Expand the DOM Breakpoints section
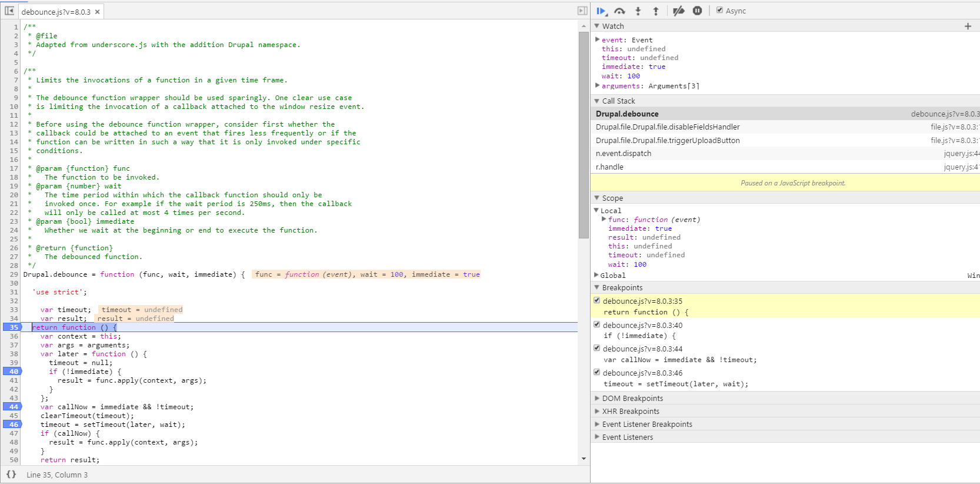980x484 pixels. [632, 399]
